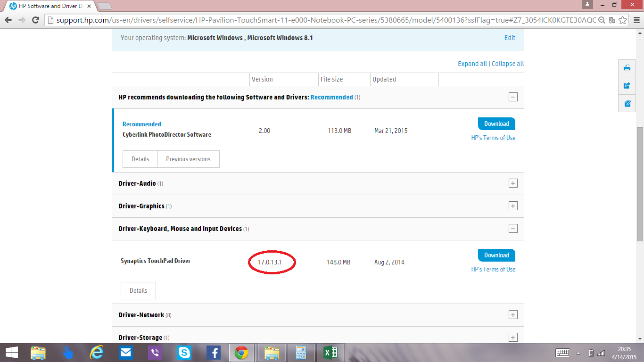The width and height of the screenshot is (644, 362).
Task: Open Skype from the taskbar
Action: click(184, 353)
